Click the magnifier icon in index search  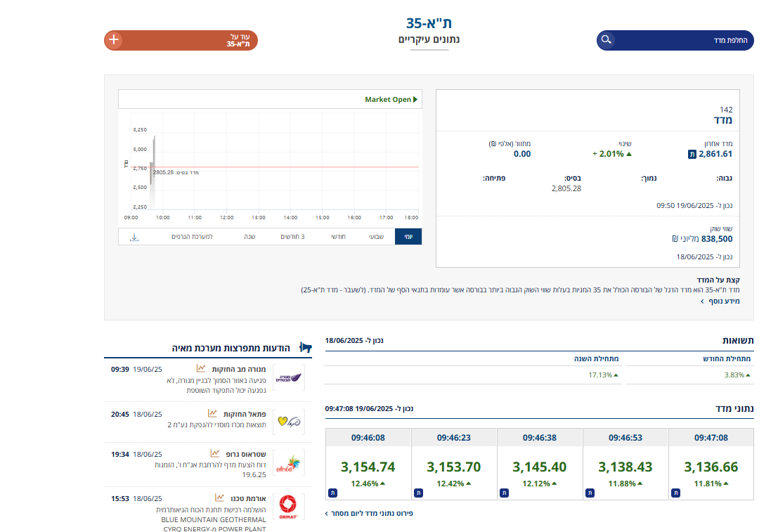(607, 40)
